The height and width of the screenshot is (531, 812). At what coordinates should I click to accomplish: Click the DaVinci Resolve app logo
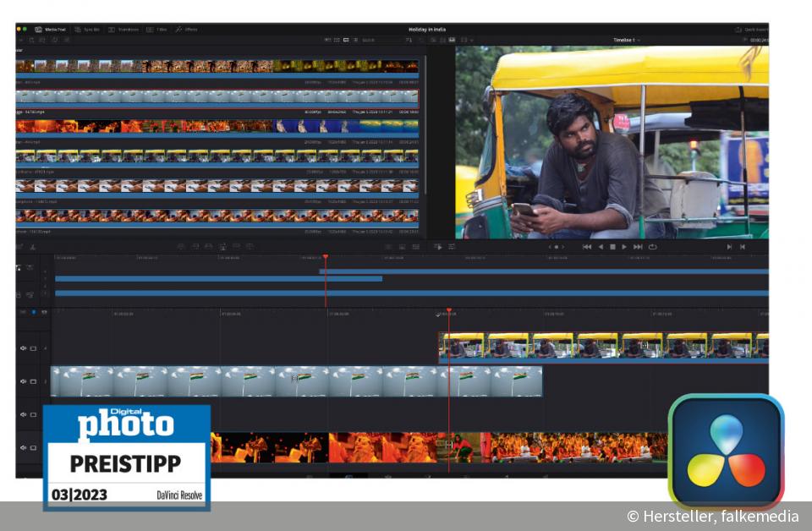pos(726,452)
